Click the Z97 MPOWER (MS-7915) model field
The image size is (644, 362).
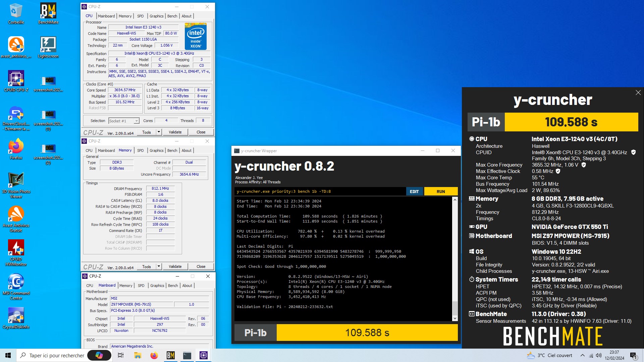(141, 304)
